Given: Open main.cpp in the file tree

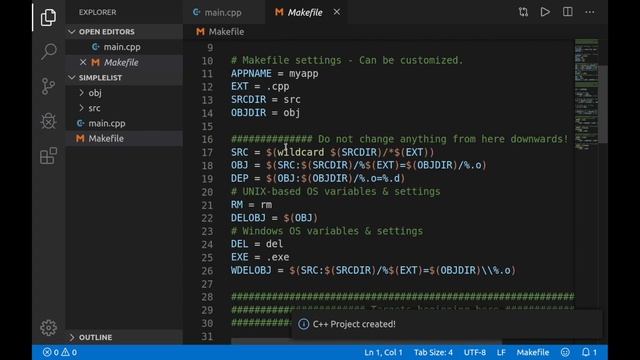Looking at the screenshot, I should [124, 123].
